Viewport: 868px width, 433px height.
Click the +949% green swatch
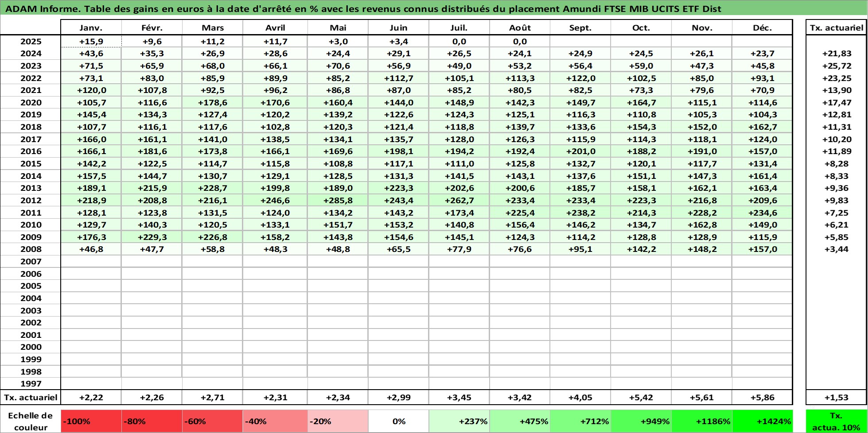click(641, 421)
